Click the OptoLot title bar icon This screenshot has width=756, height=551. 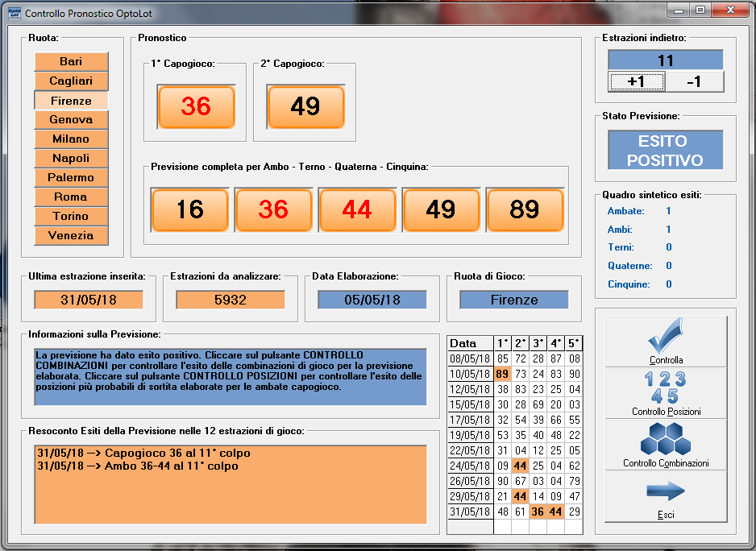coord(13,14)
